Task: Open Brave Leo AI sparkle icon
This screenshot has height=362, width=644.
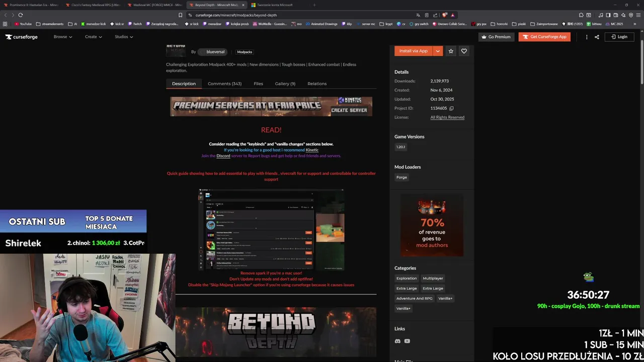Action: (623, 15)
